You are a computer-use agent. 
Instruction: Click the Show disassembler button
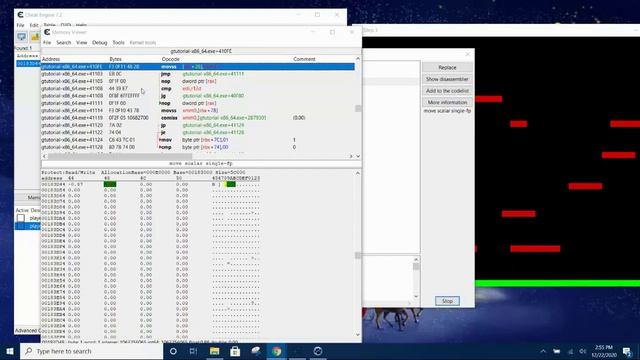click(447, 79)
